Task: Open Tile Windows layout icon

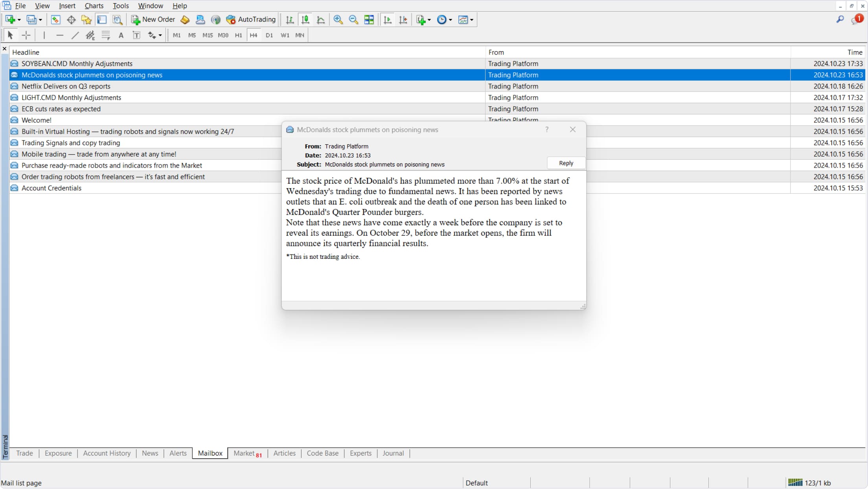Action: click(x=369, y=20)
